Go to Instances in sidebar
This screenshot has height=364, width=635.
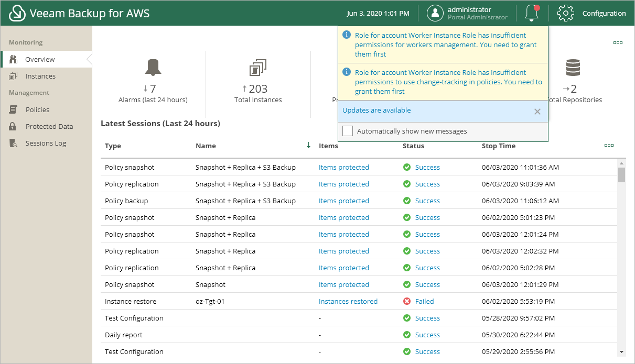[40, 76]
